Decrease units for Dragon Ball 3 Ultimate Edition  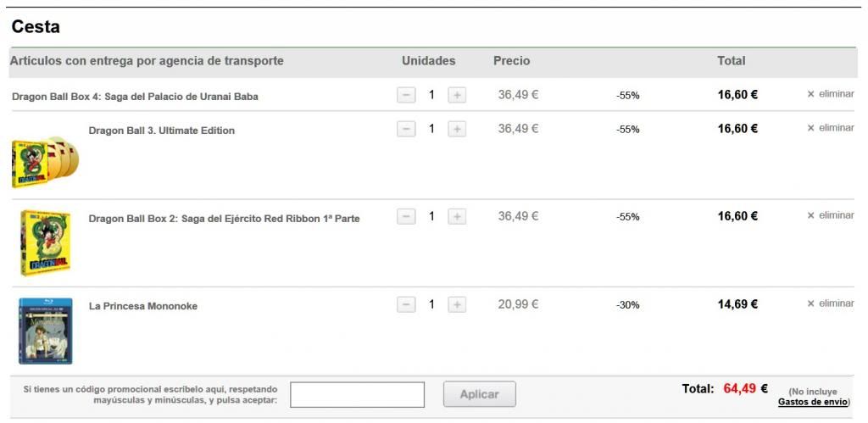pyautogui.click(x=406, y=129)
